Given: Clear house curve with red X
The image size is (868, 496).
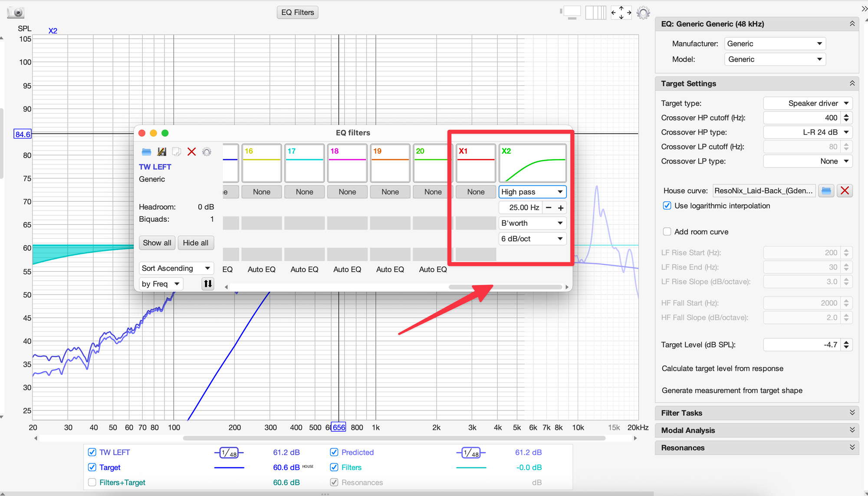Looking at the screenshot, I should 845,191.
